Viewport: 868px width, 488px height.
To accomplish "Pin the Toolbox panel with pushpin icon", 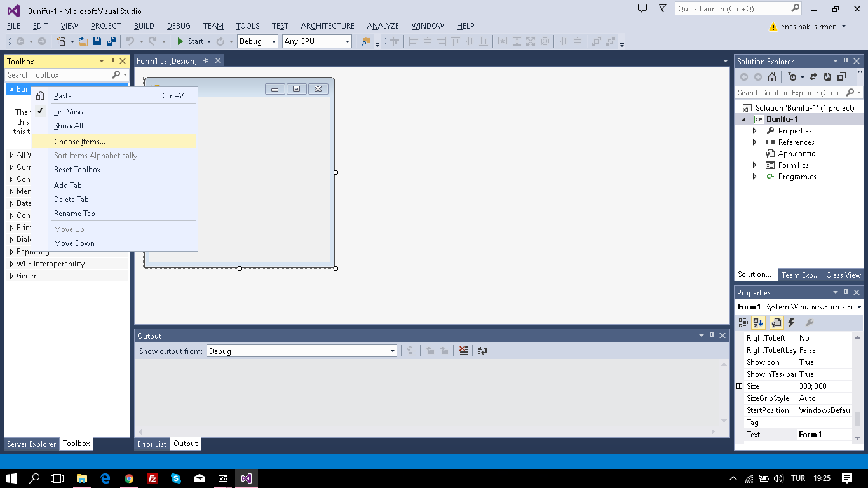I will pyautogui.click(x=112, y=61).
